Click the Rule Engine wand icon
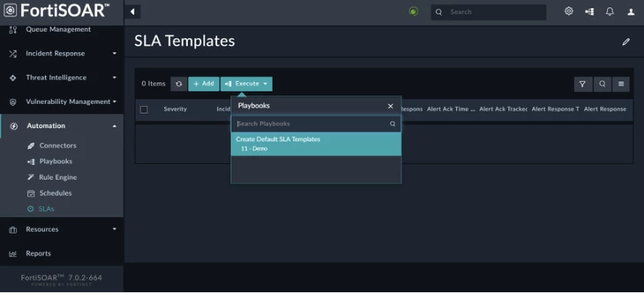The height and width of the screenshot is (293, 644). (x=31, y=177)
